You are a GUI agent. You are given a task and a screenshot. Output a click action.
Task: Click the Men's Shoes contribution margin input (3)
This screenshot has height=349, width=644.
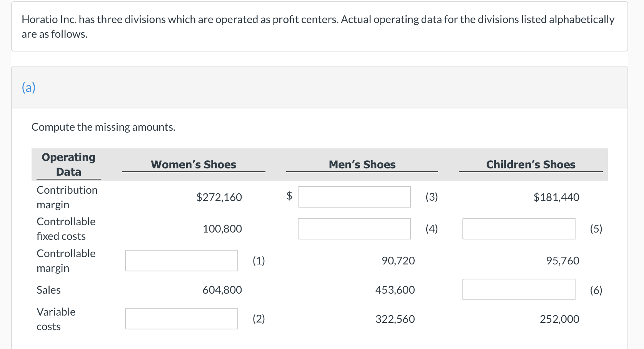pos(354,197)
